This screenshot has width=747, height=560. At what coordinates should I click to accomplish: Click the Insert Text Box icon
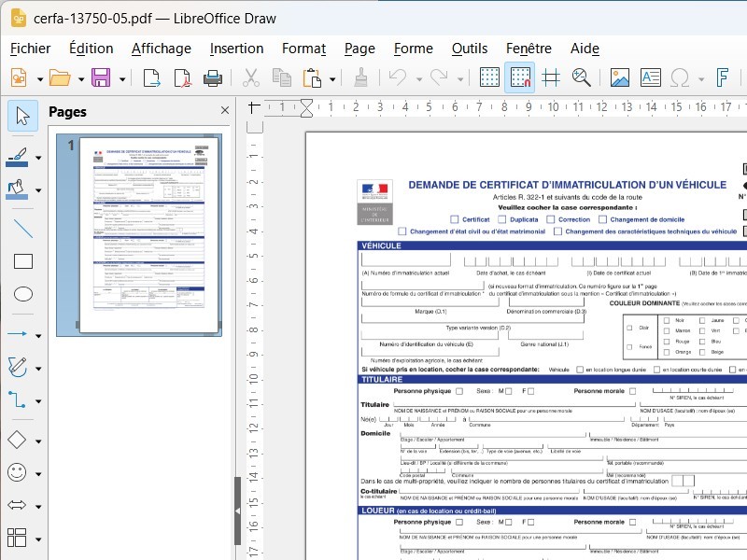650,78
